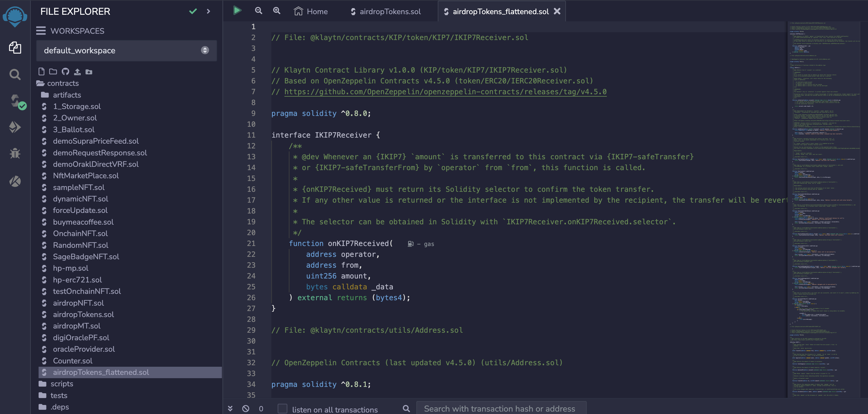The image size is (868, 414).
Task: Open the OpenZeppelin GitHub releases link
Action: pos(445,92)
